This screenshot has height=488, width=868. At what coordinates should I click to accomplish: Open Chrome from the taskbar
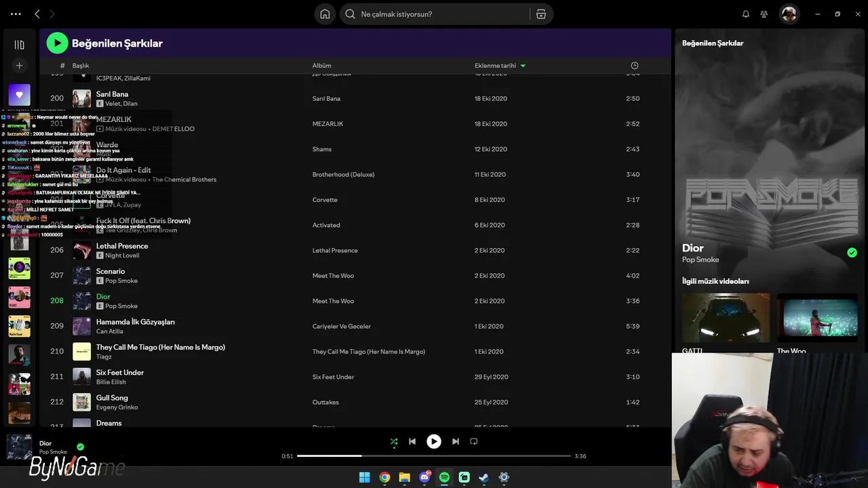384,477
